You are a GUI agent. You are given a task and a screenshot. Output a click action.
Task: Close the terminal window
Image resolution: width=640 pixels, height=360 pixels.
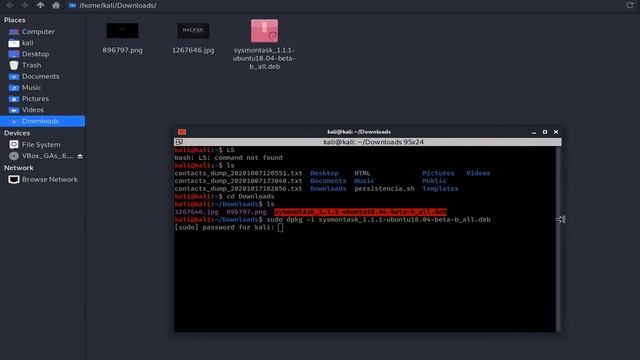point(556,132)
